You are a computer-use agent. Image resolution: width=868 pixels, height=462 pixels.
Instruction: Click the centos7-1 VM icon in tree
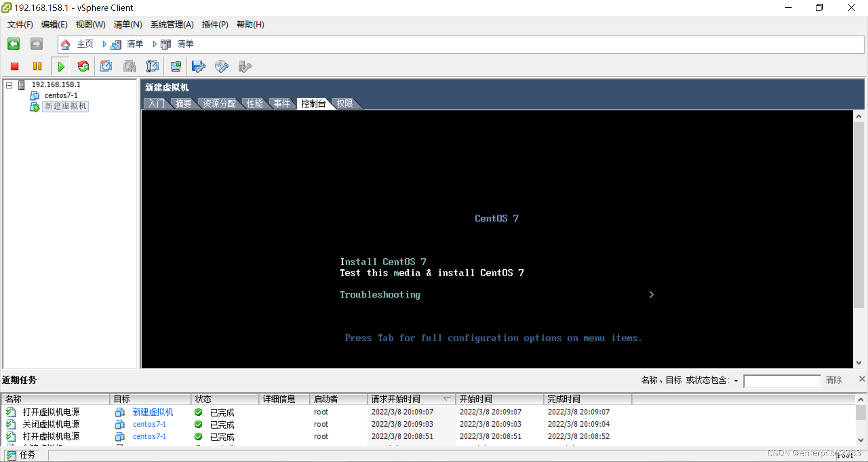34,95
